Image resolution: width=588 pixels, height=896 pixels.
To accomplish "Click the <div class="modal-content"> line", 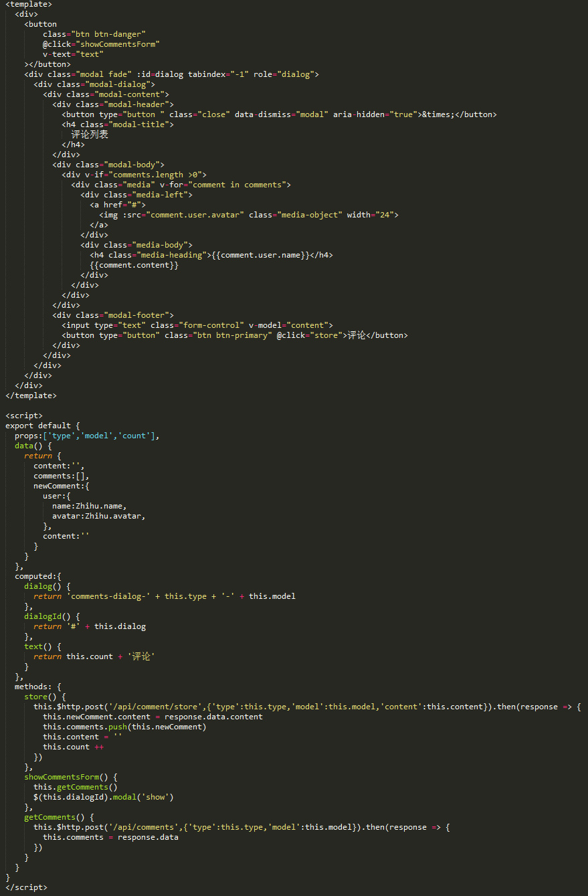I will (106, 94).
